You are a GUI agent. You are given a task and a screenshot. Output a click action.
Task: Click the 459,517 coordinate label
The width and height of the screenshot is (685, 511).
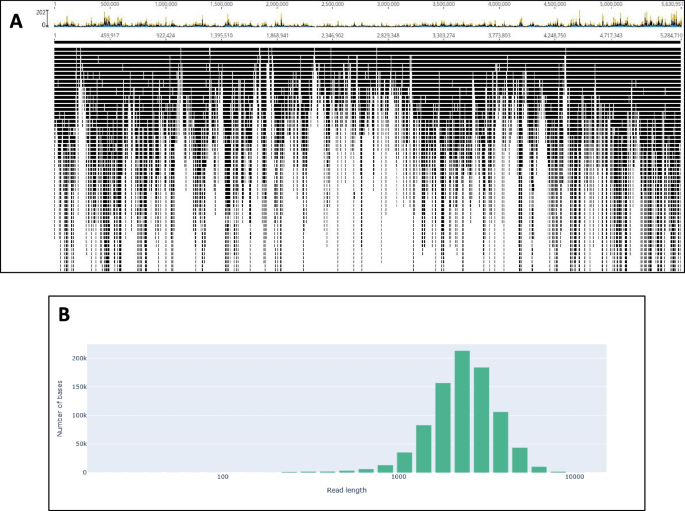(x=117, y=36)
